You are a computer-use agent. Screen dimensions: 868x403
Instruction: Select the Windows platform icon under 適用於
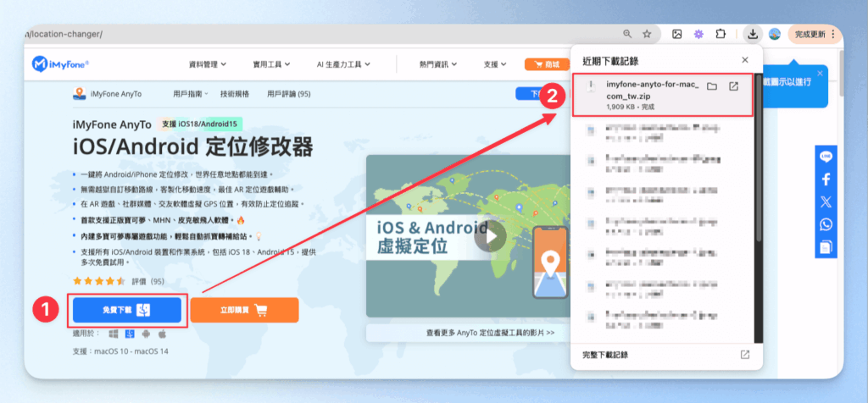114,334
